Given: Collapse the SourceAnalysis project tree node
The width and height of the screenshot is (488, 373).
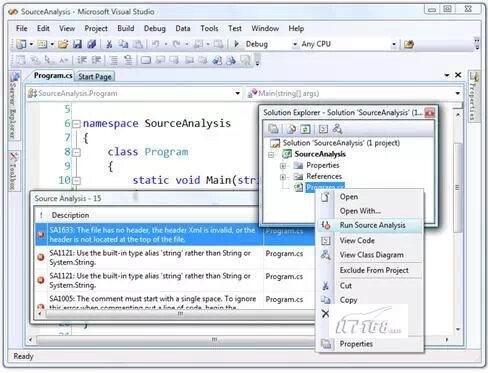Looking at the screenshot, I should (x=271, y=155).
